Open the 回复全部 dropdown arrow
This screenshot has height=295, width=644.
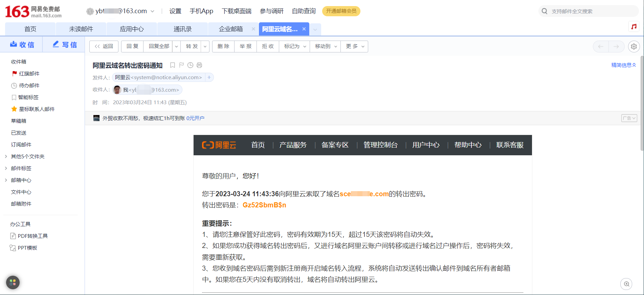(176, 46)
